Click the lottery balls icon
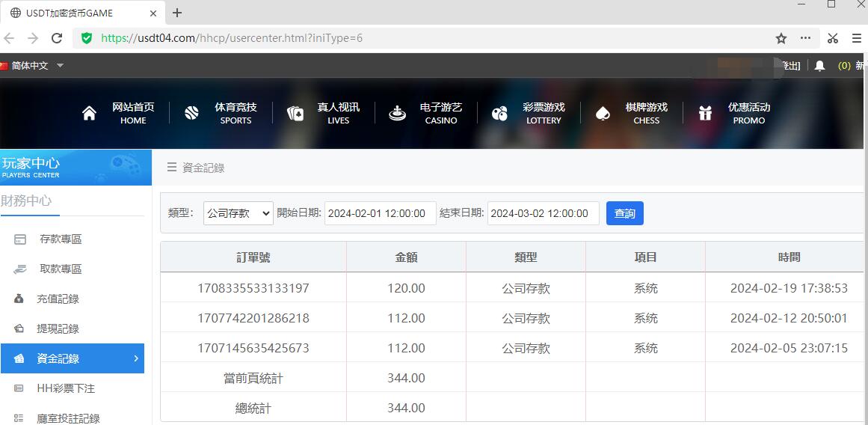Viewport: 868px width, 425px height. click(x=499, y=114)
